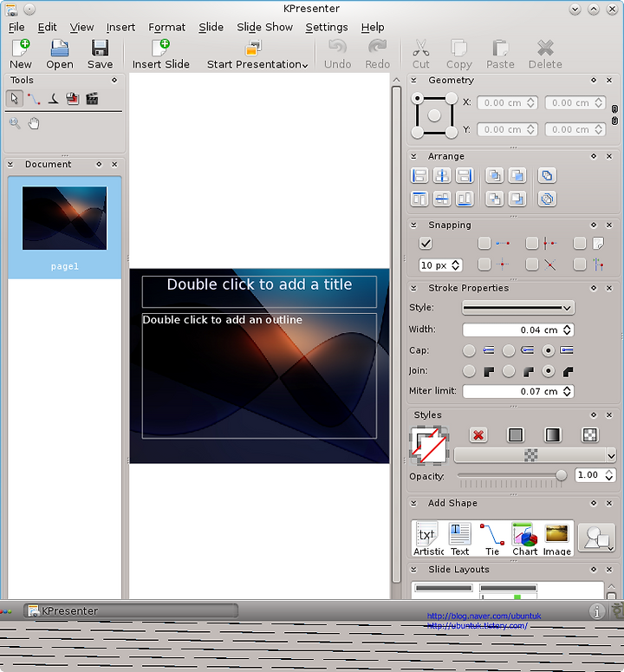Click the Save floppy icon

tap(100, 49)
